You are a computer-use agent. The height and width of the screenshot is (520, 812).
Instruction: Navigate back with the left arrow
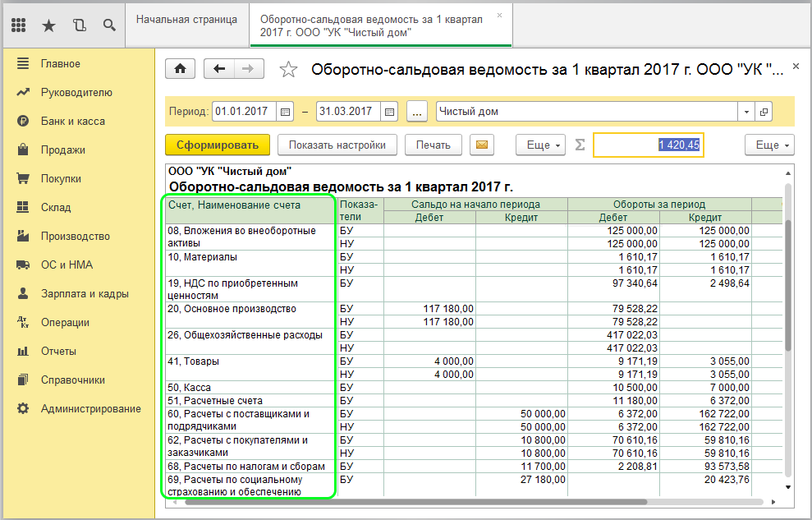coord(218,70)
